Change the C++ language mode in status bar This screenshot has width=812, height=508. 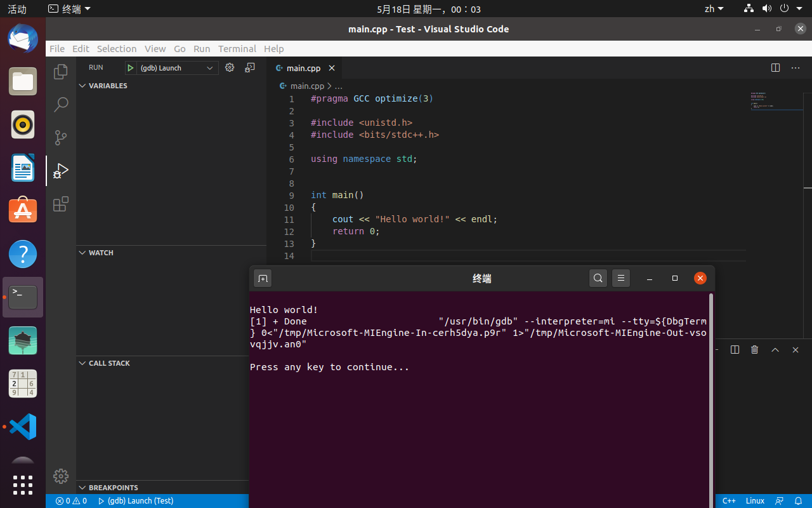[x=729, y=501]
